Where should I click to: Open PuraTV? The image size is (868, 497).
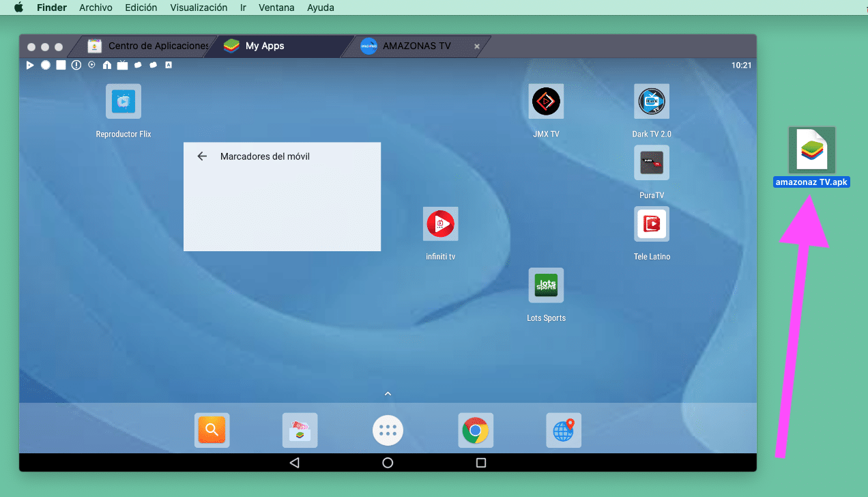[652, 162]
